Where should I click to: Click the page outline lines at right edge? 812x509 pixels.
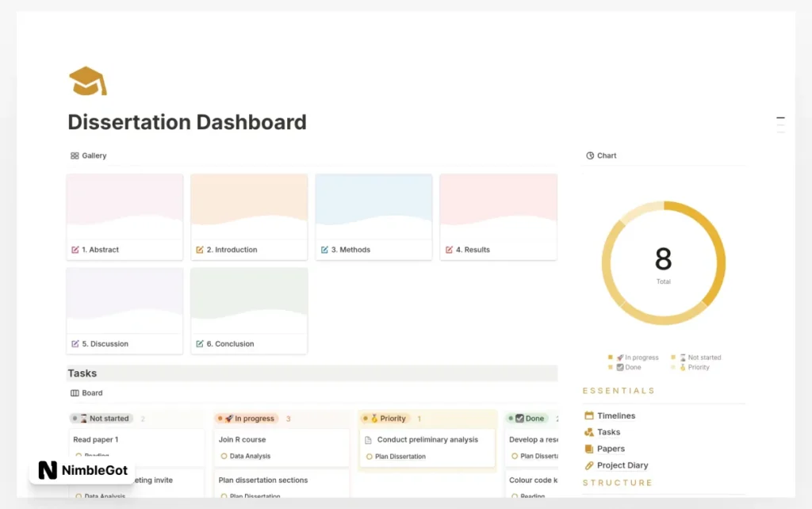pos(780,125)
